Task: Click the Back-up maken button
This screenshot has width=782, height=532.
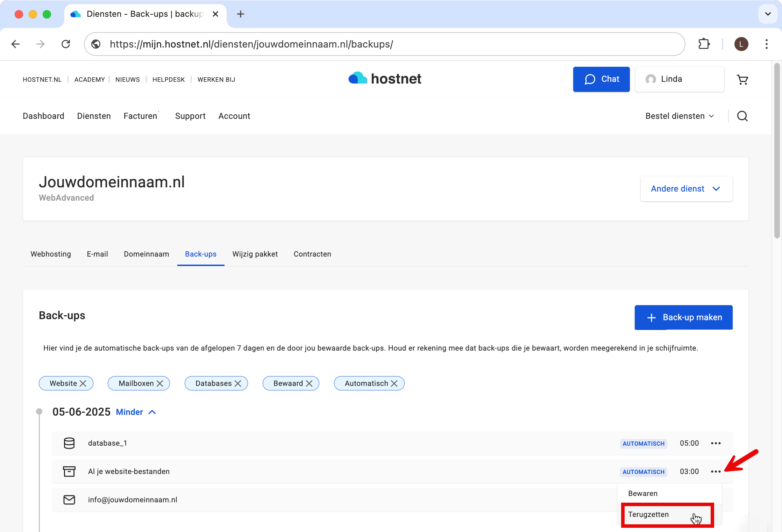Action: [x=683, y=317]
